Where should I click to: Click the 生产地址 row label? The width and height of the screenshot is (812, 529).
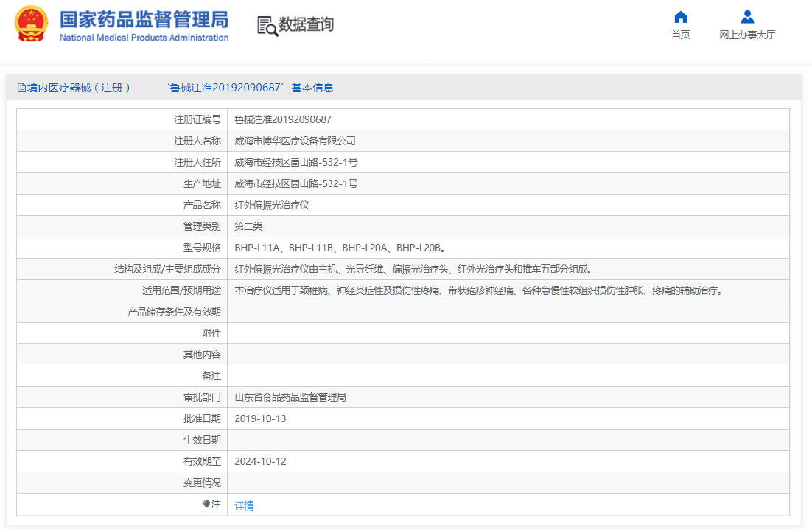pyautogui.click(x=202, y=183)
